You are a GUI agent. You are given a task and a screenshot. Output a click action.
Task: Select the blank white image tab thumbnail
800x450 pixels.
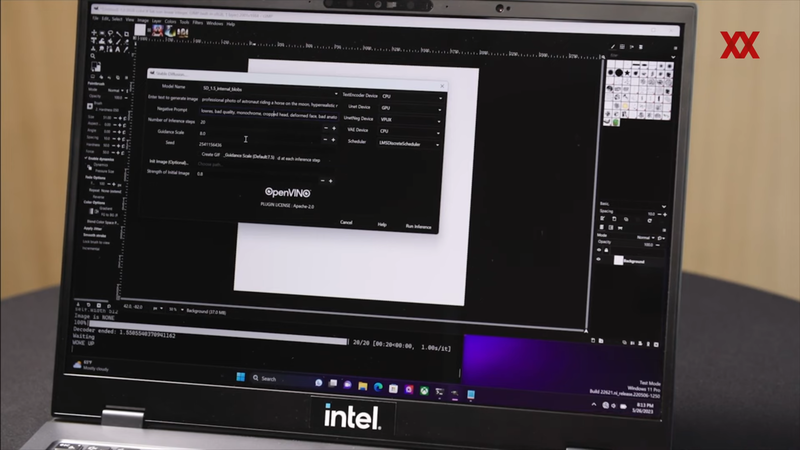pyautogui.click(x=140, y=30)
